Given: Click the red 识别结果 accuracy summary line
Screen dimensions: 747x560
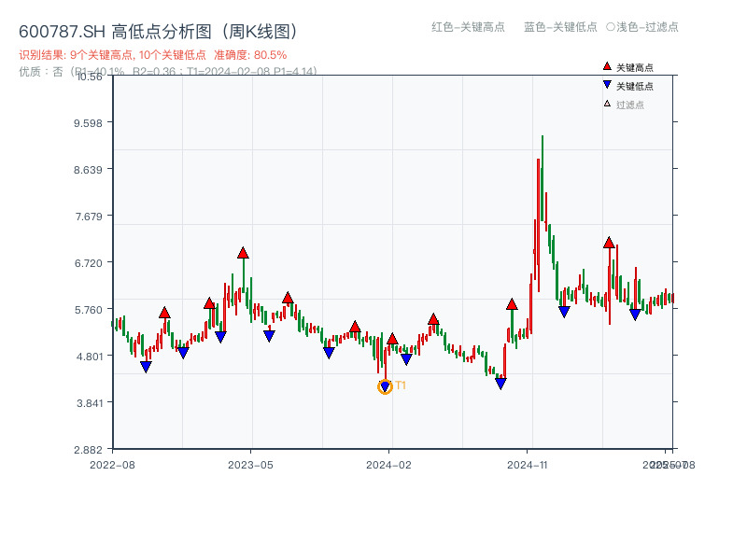Looking at the screenshot, I should coord(153,55).
